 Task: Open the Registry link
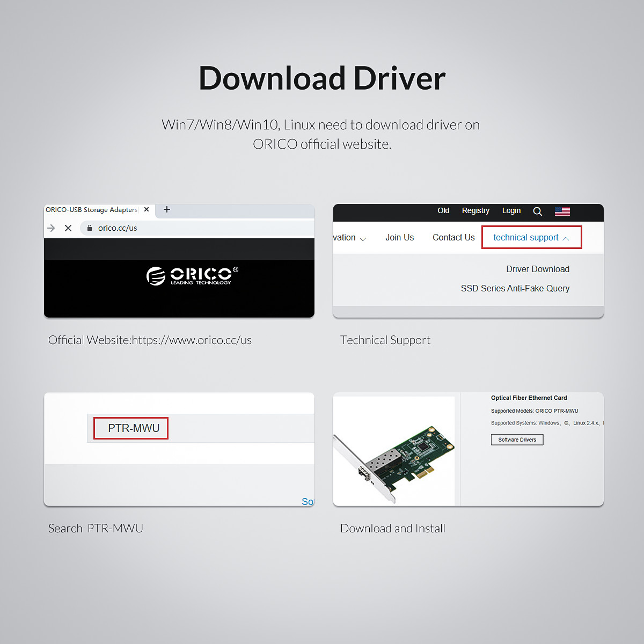point(475,210)
